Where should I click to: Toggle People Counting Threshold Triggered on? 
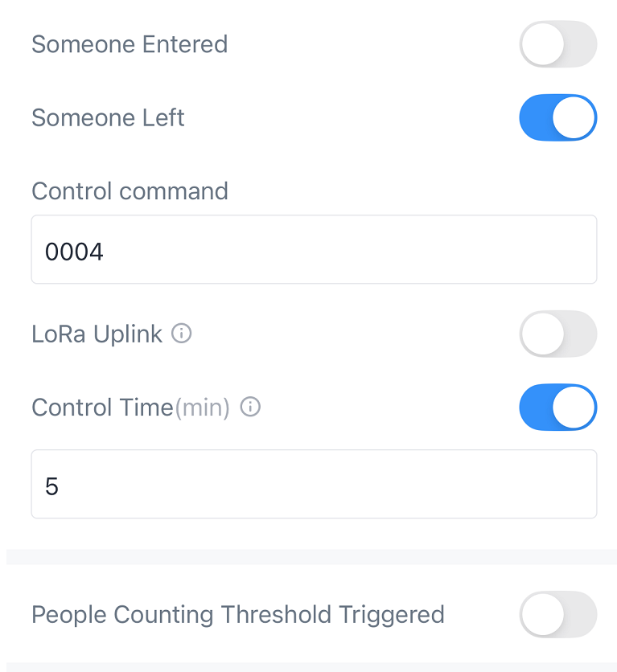click(557, 615)
